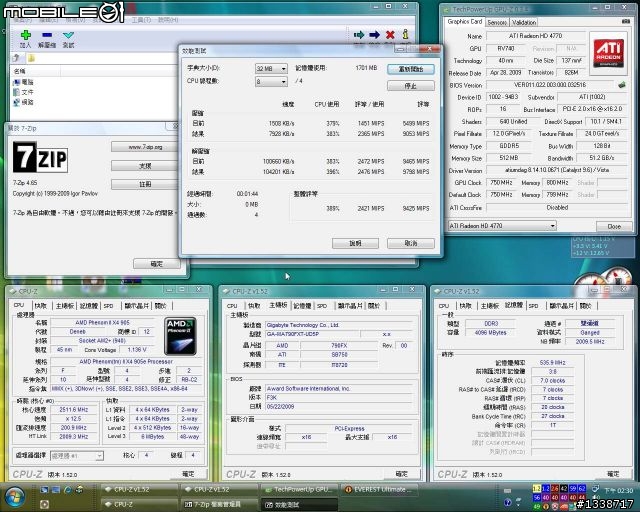Screen dimensions: 640x512
Task: Click the www.7-zip.org button in About dialog
Action: coord(144,147)
